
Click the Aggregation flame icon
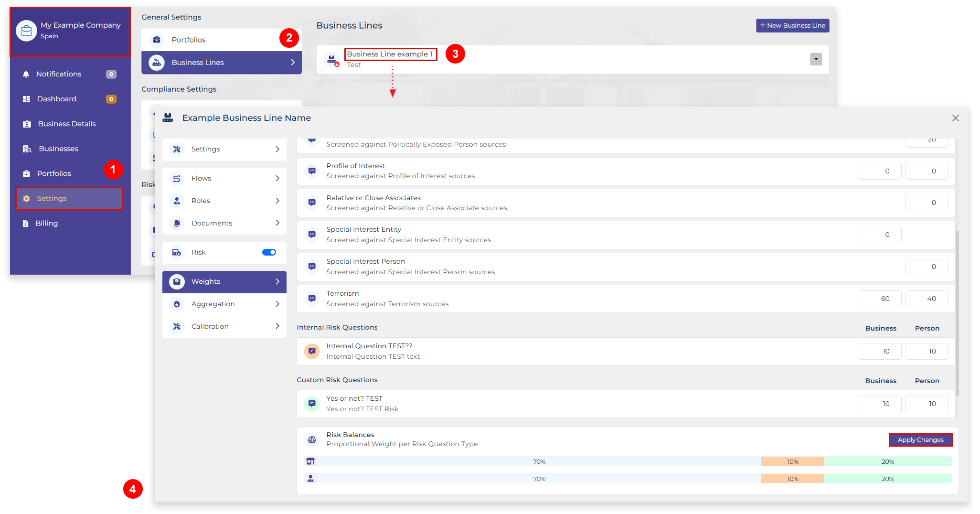click(177, 304)
